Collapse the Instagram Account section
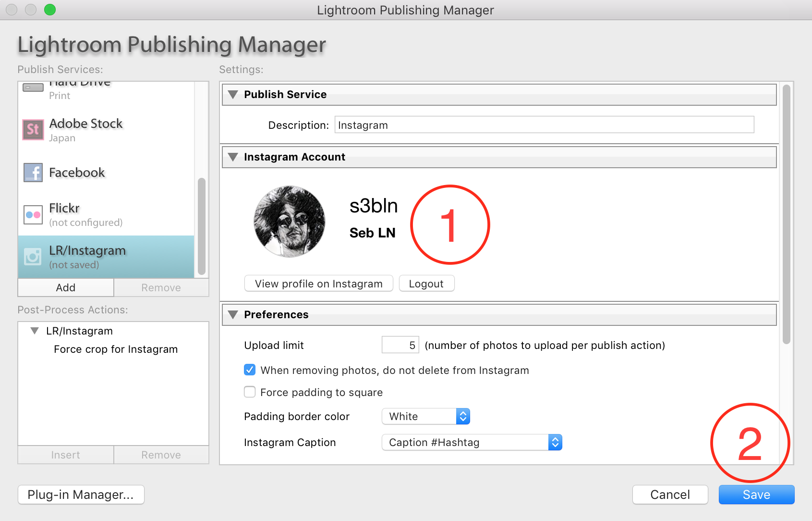The height and width of the screenshot is (521, 812). pos(233,157)
